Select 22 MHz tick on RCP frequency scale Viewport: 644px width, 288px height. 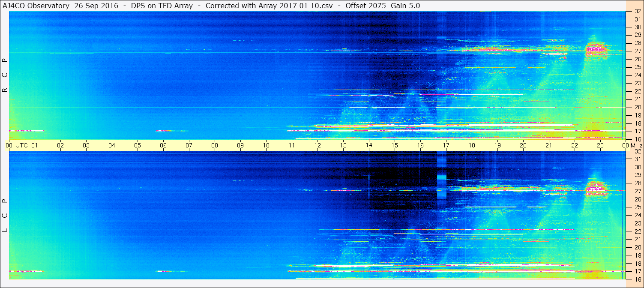pyautogui.click(x=637, y=91)
